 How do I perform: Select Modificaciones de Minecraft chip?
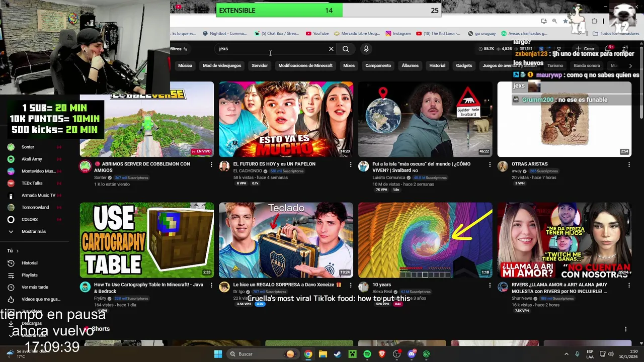pyautogui.click(x=305, y=65)
